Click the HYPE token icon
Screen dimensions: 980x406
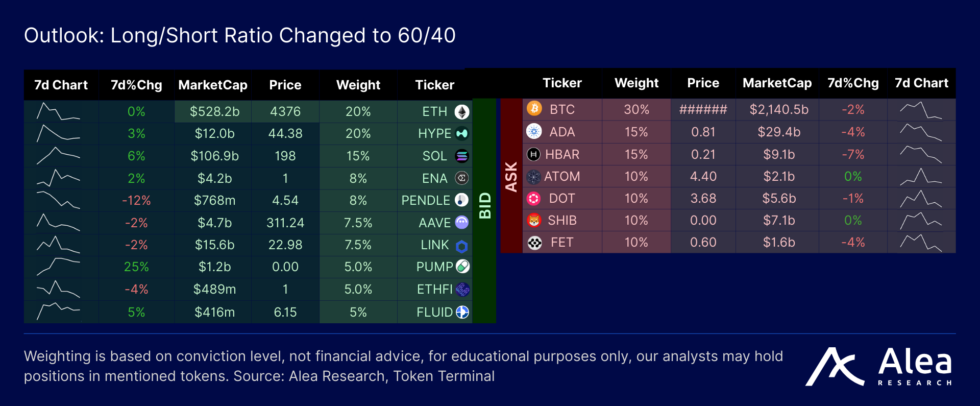point(462,134)
